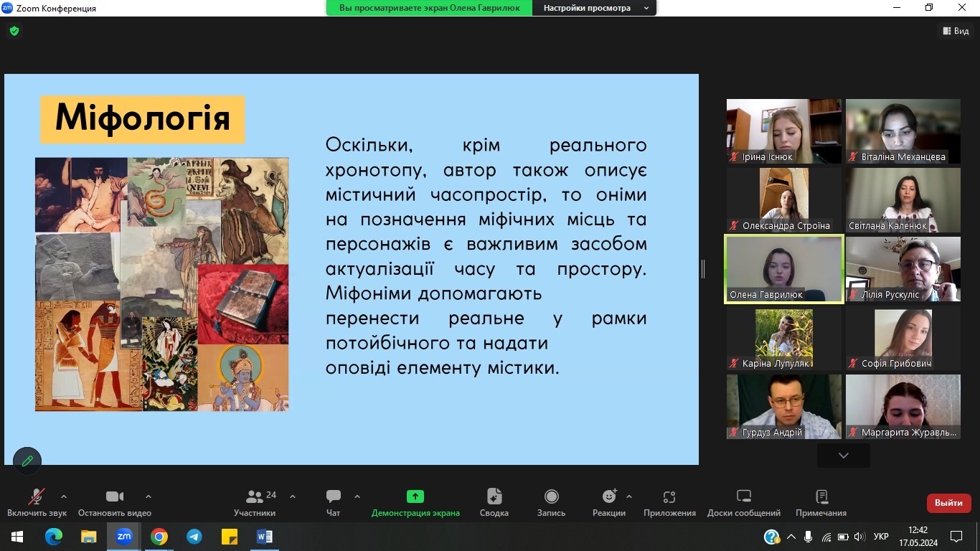Open Настройки просмотра view options dropdown
The width and height of the screenshot is (980, 551).
coord(595,8)
